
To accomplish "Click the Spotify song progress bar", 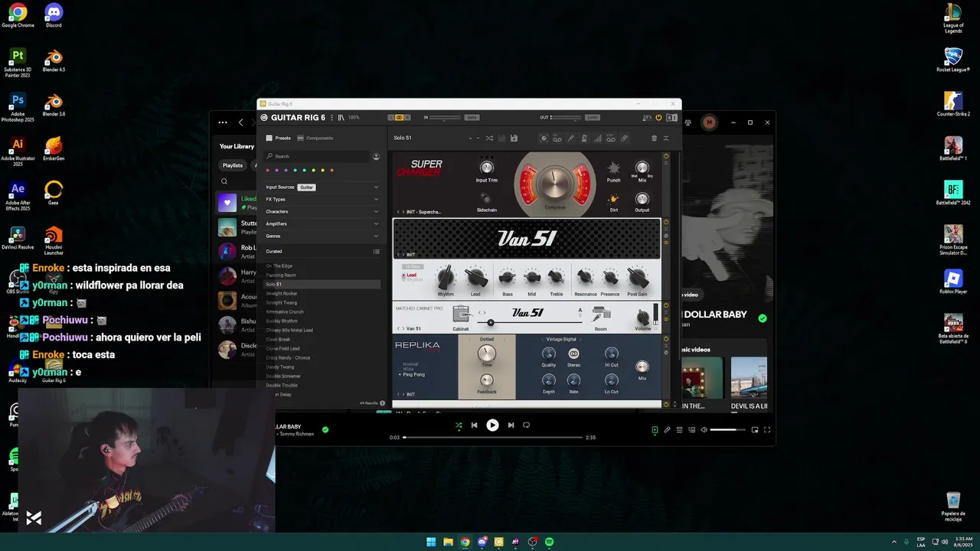I will coord(493,437).
